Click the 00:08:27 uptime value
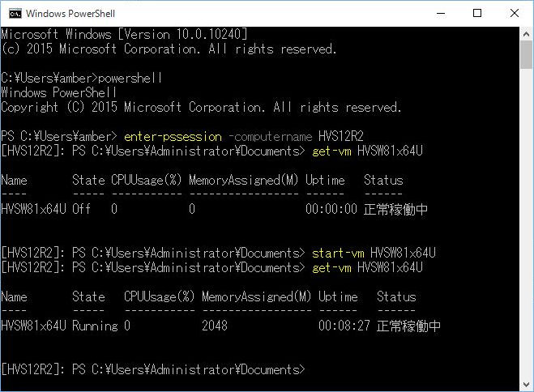 coord(344,326)
